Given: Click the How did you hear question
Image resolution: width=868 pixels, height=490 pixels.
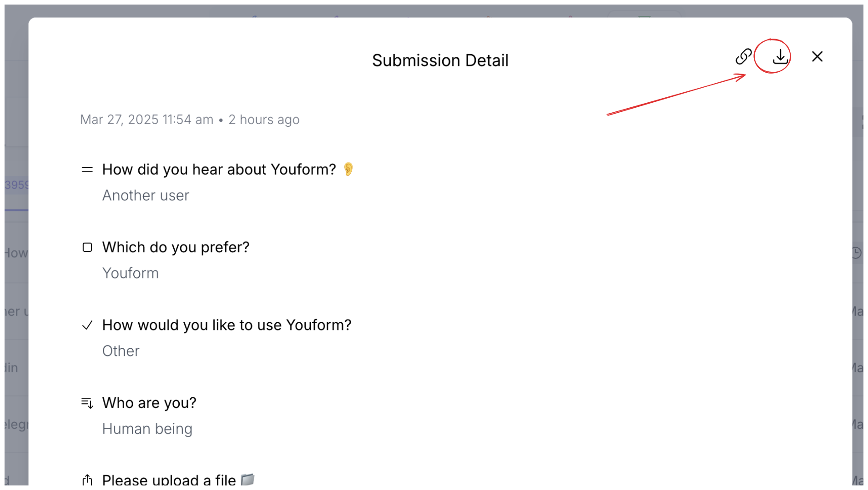Looking at the screenshot, I should pyautogui.click(x=219, y=170).
